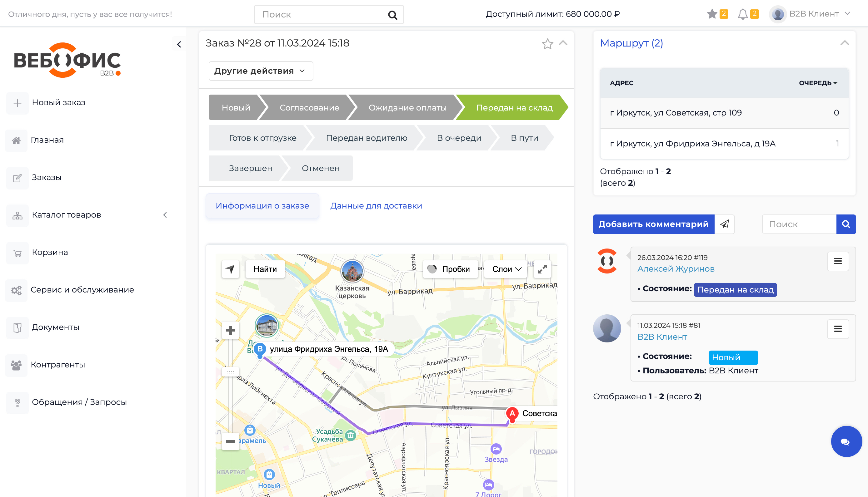Open the Алексей Журинов profile link
Image resolution: width=868 pixels, height=497 pixels.
[x=676, y=269]
